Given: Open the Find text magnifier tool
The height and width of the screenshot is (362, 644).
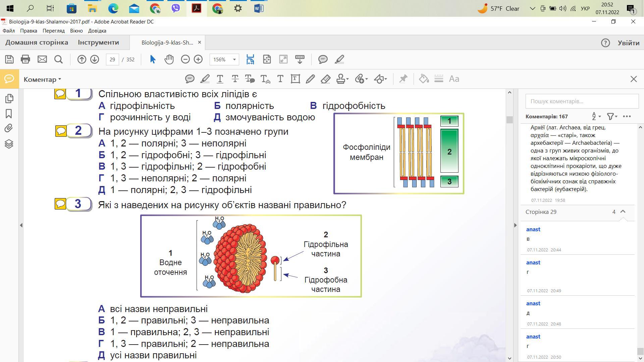Looking at the screenshot, I should [59, 59].
